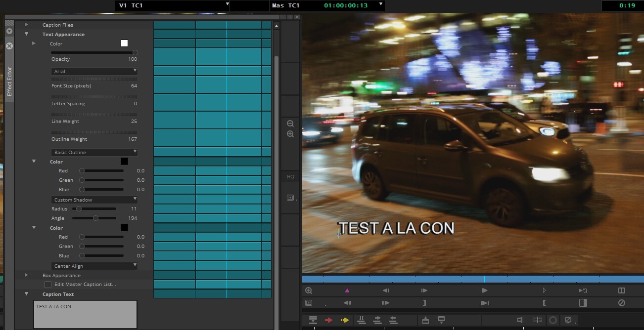Collapse the Caption Text section
Image resolution: width=644 pixels, height=330 pixels.
(26, 294)
